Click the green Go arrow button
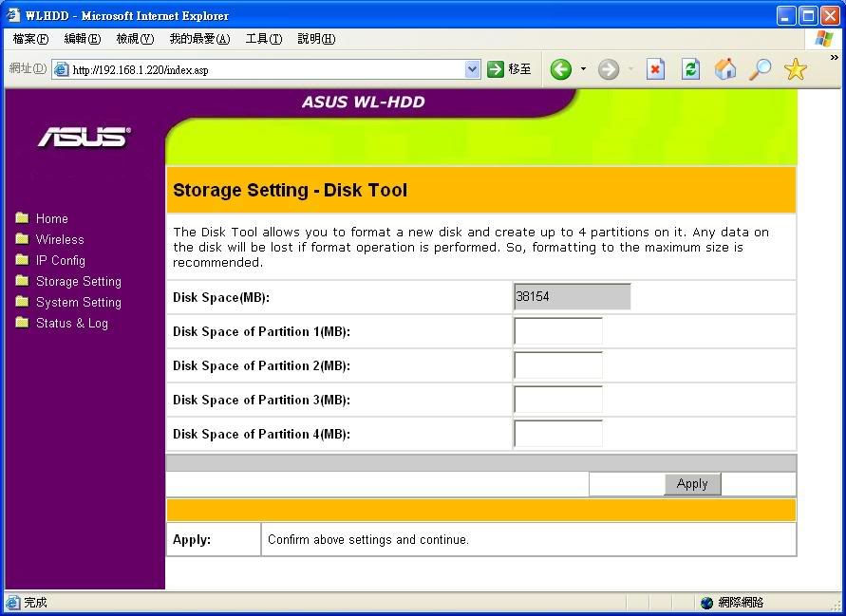 click(x=496, y=69)
